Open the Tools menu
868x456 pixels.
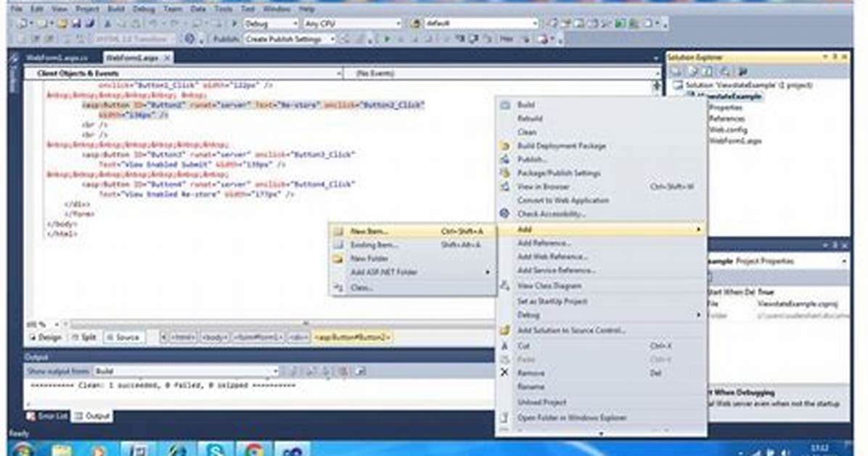click(223, 9)
